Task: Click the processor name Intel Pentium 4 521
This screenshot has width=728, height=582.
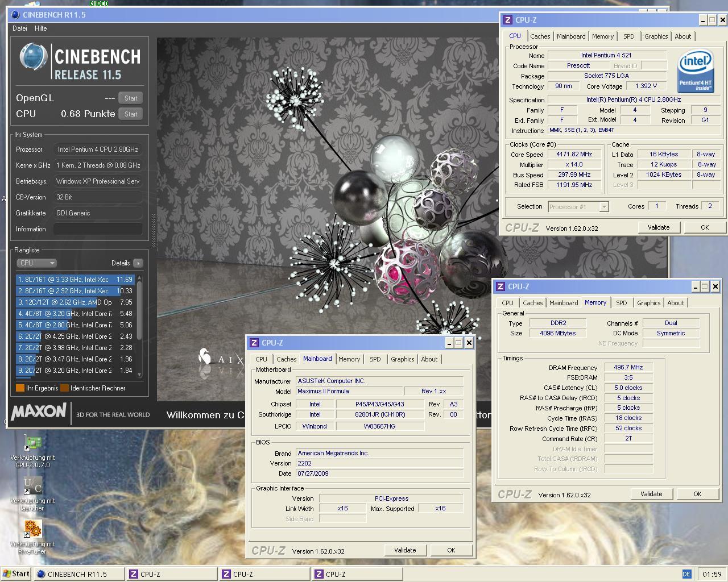Action: point(606,56)
